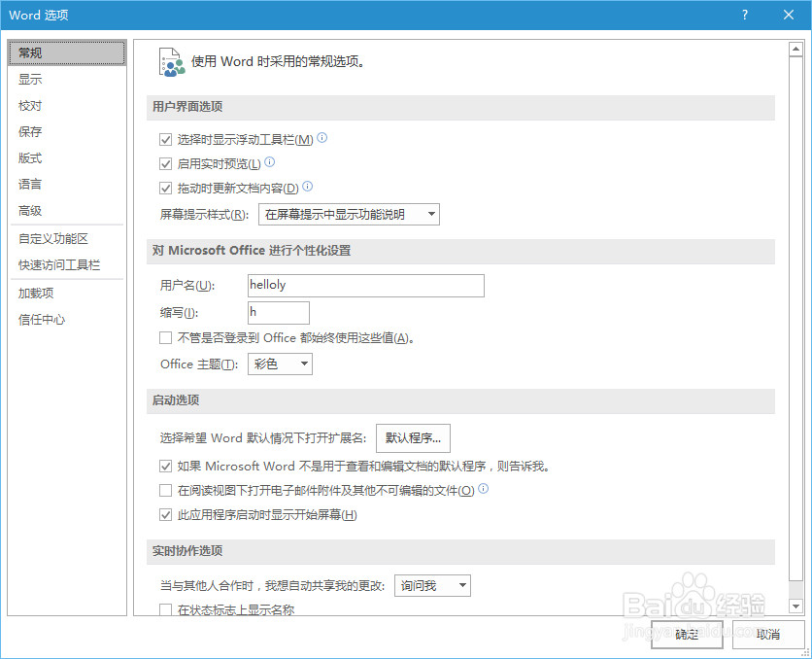The height and width of the screenshot is (659, 812).
Task: Go to the 高级 options page
Action: 29,211
